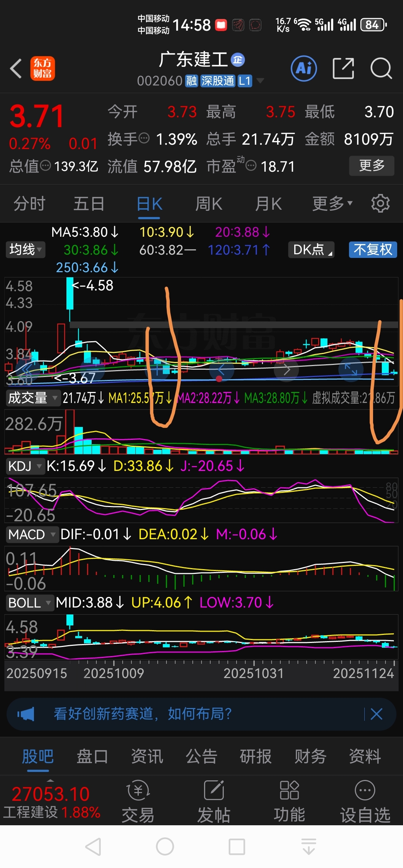Screen dimensions: 403x868
Task: Share the stock page via export icon
Action: [343, 68]
